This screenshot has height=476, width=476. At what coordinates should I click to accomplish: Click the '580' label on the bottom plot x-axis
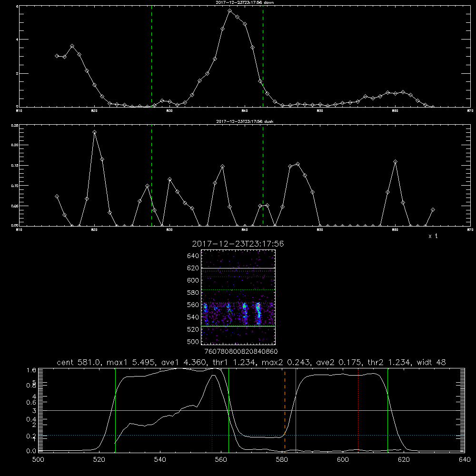tap(282, 459)
